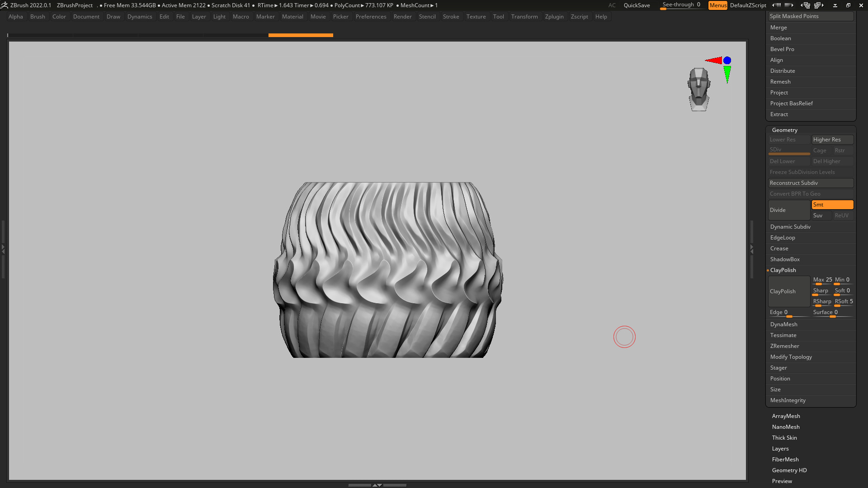Open the ArrayMesh subpalette
Screen dimensions: 868x488
(786, 416)
